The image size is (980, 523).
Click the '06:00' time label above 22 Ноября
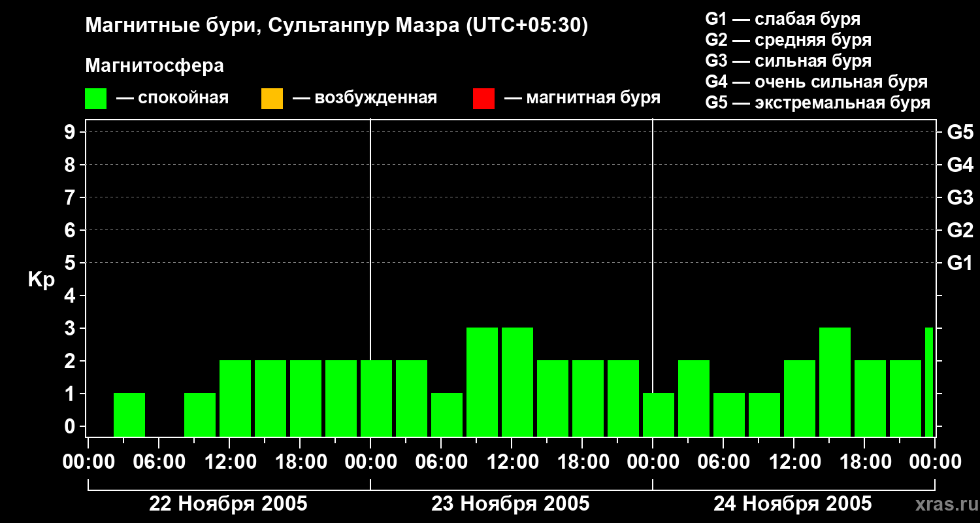[159, 462]
